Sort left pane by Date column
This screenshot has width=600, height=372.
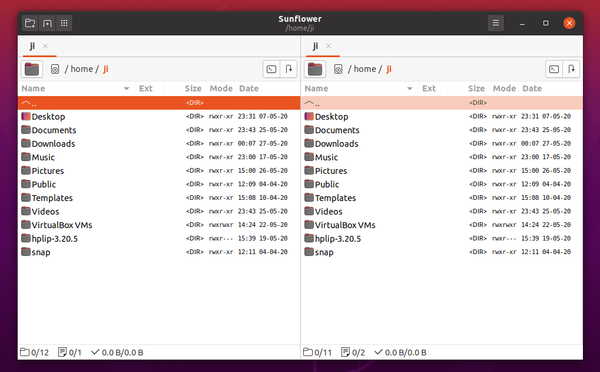point(267,89)
